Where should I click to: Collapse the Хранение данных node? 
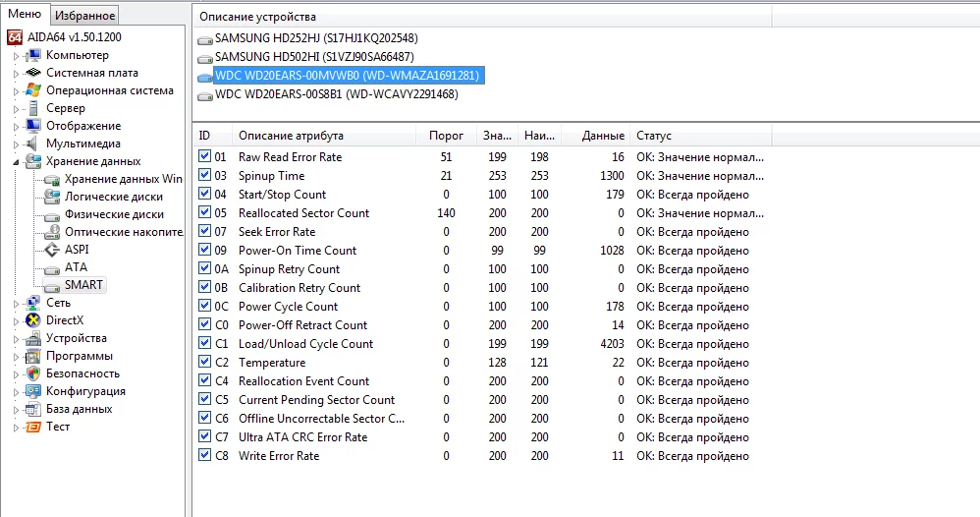(x=17, y=162)
